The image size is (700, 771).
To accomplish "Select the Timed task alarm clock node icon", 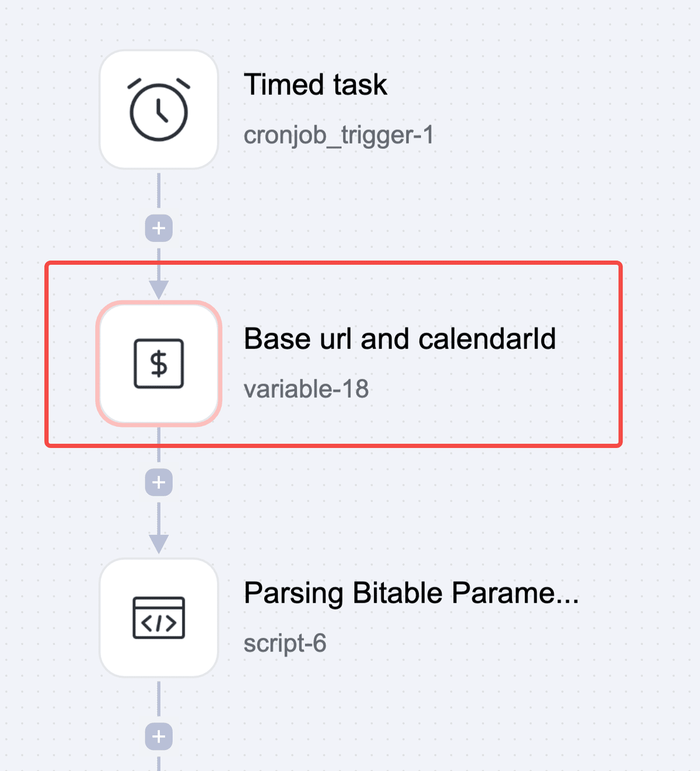I will coord(159,110).
